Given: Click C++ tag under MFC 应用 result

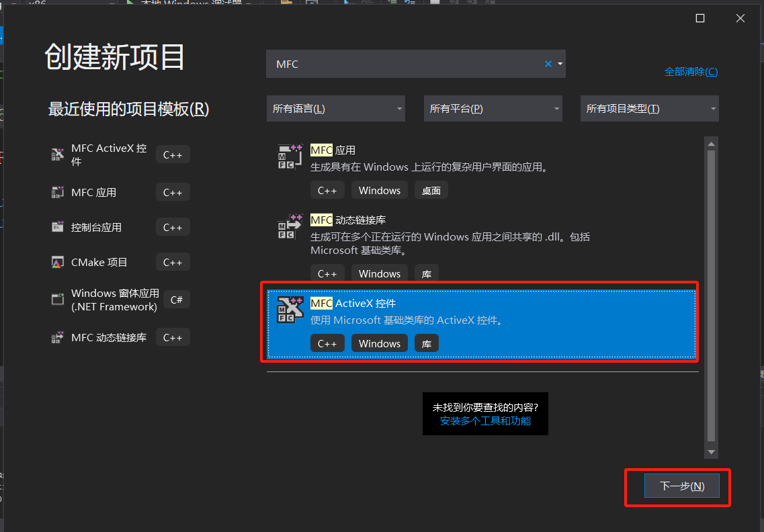Looking at the screenshot, I should click(327, 190).
